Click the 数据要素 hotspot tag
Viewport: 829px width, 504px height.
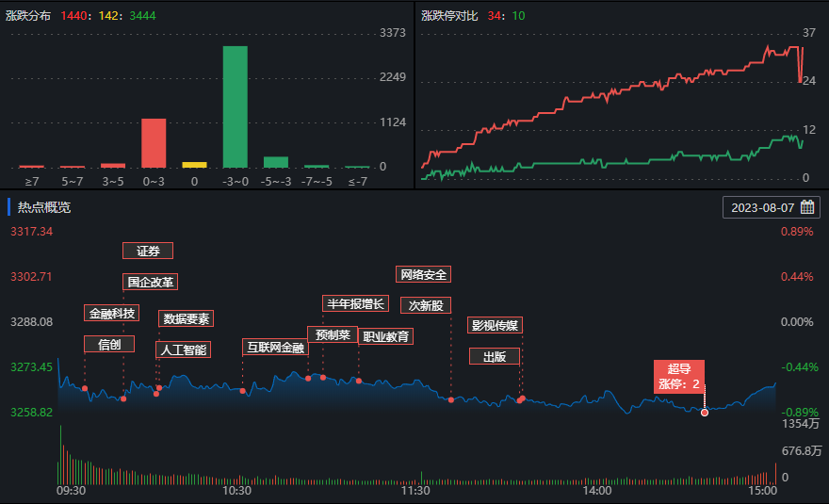click(186, 318)
